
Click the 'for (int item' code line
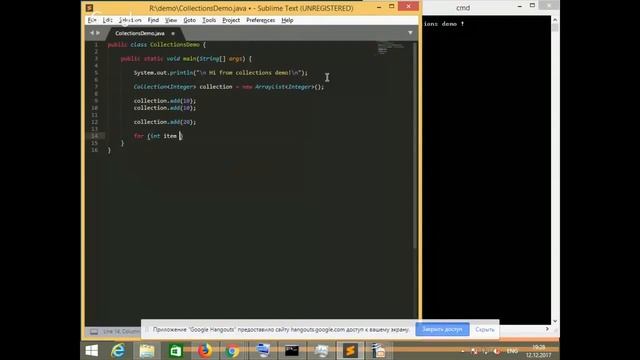pyautogui.click(x=158, y=136)
